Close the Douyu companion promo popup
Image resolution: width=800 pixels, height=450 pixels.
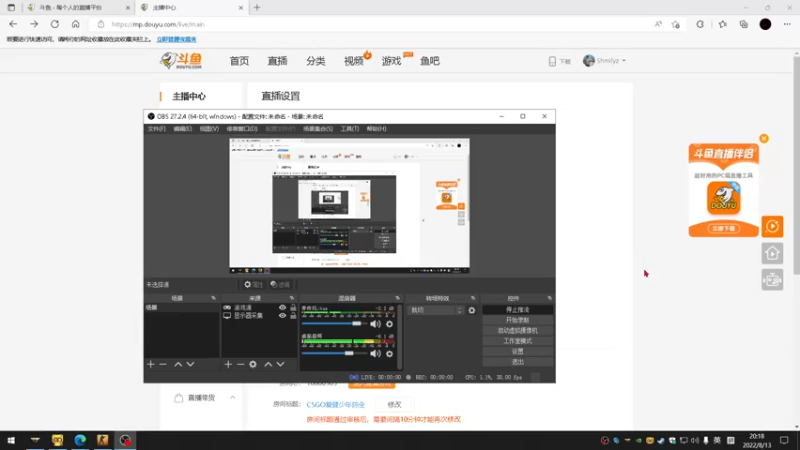[x=764, y=138]
